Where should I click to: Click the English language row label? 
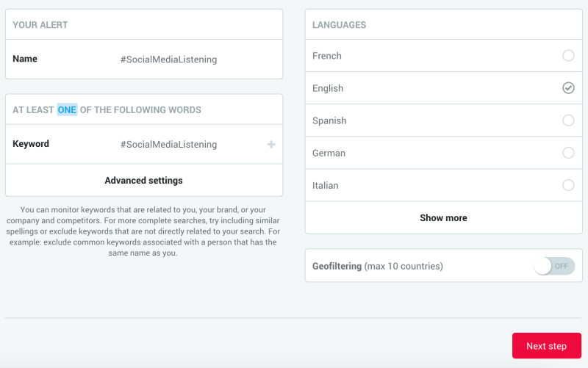click(328, 88)
